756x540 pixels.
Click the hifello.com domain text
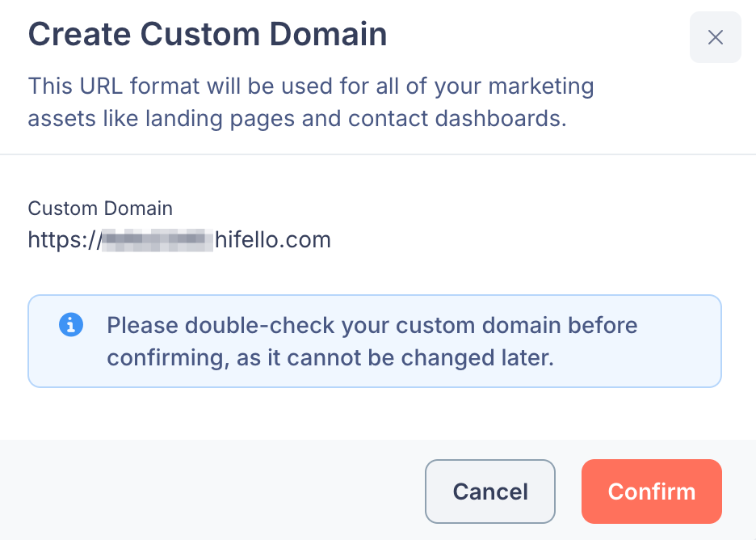coord(273,240)
